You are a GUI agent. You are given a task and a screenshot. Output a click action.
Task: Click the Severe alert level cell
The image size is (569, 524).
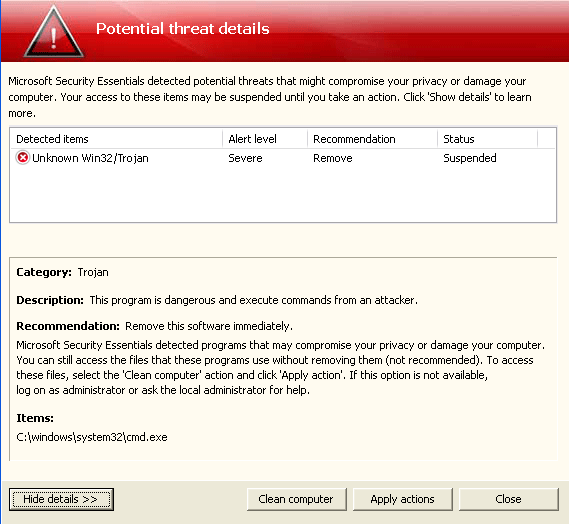[x=245, y=158]
